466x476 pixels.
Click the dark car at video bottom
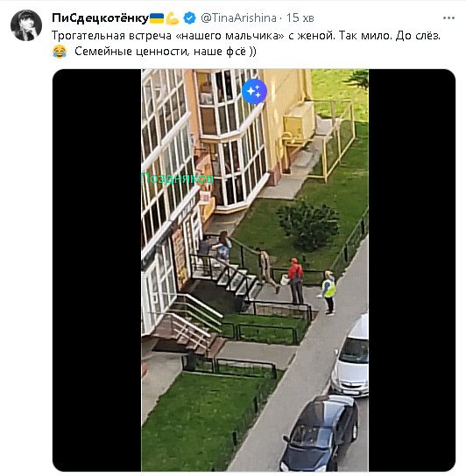pos(319,434)
